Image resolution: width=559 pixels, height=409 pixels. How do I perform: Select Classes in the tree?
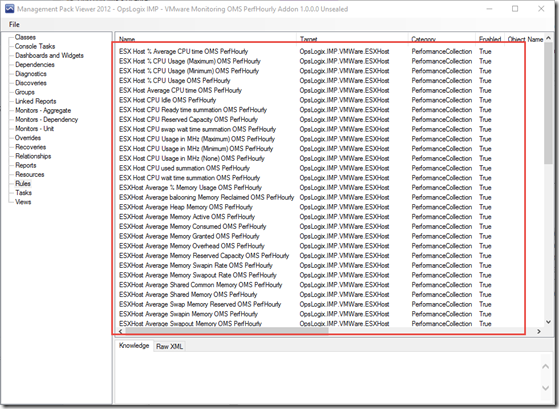[x=25, y=37]
